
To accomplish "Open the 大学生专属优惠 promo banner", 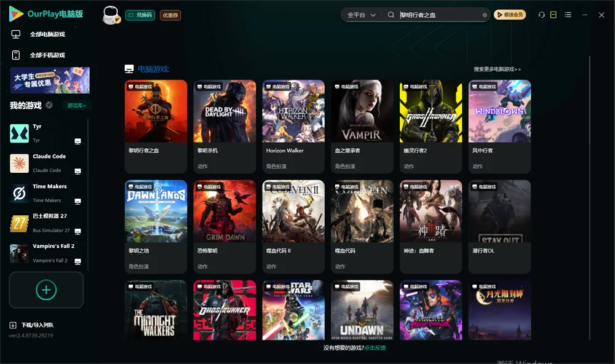I will (50, 81).
